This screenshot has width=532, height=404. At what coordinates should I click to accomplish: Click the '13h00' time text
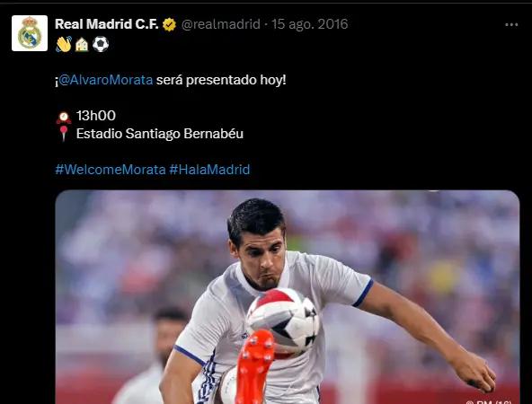[x=95, y=116]
